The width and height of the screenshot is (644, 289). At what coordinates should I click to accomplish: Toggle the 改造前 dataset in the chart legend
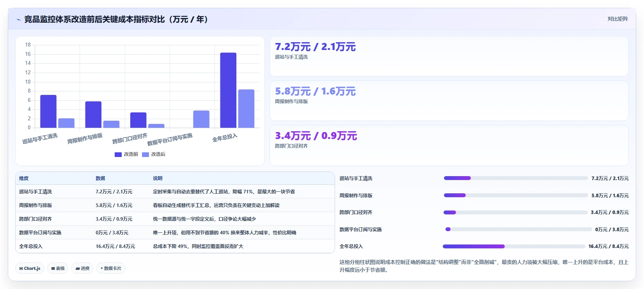[x=126, y=154]
